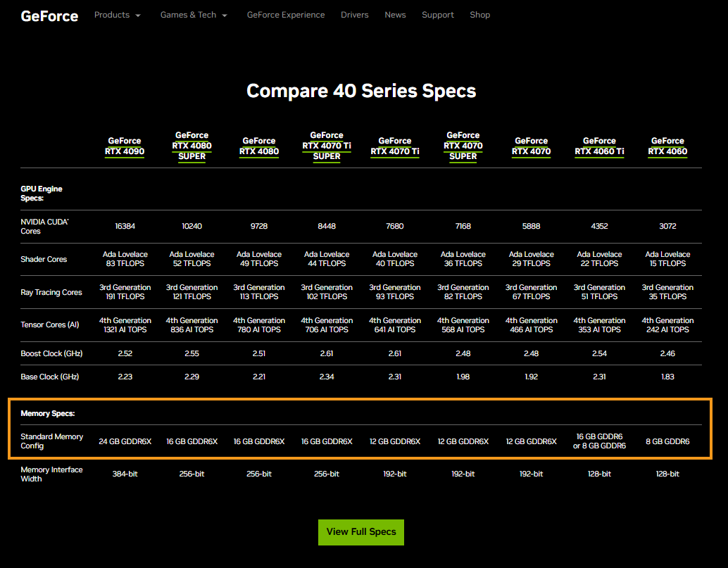Screen dimensions: 728x568
Task: Go to GeForce Experience page
Action: click(x=286, y=15)
